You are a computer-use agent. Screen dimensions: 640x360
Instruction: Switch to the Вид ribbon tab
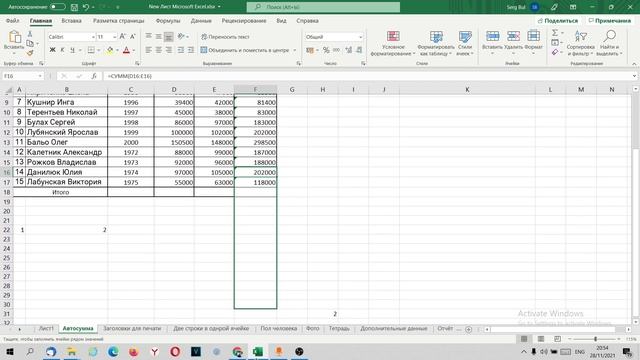click(281, 20)
